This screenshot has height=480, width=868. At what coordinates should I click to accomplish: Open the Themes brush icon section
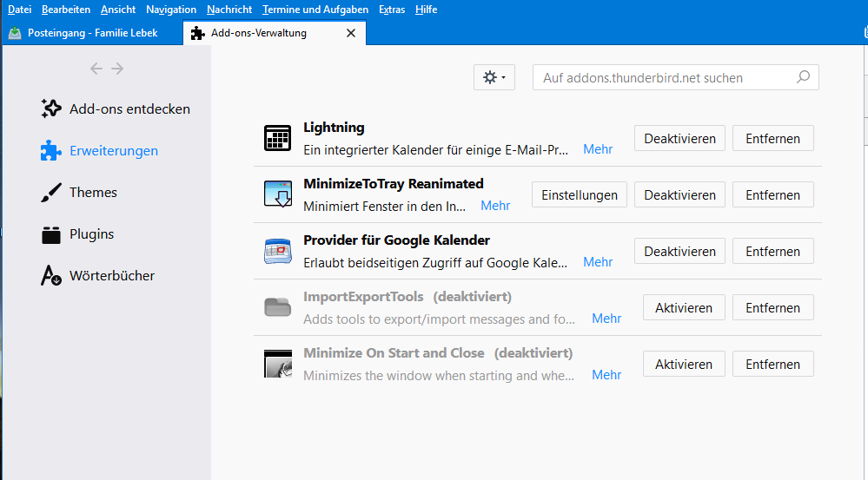coord(51,193)
